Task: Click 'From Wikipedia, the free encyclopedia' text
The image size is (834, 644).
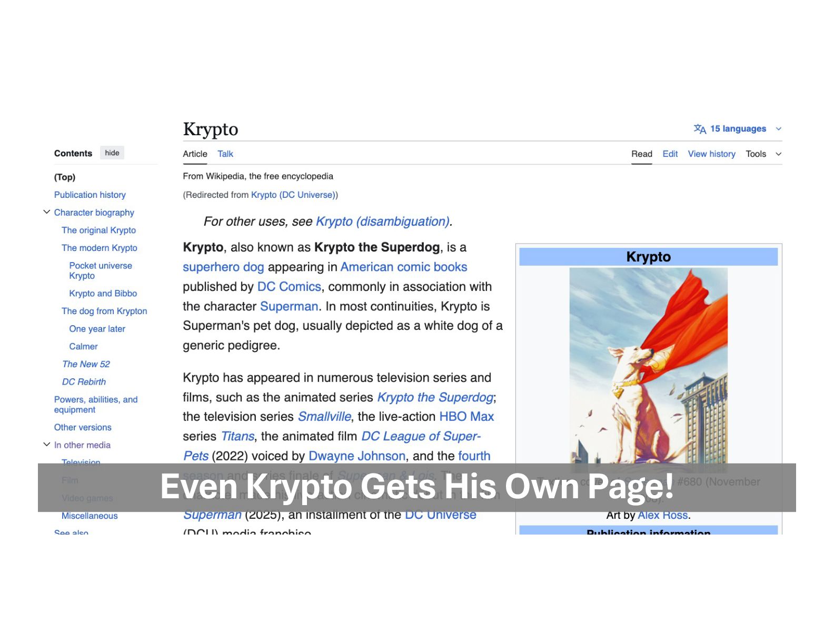Action: pyautogui.click(x=258, y=176)
